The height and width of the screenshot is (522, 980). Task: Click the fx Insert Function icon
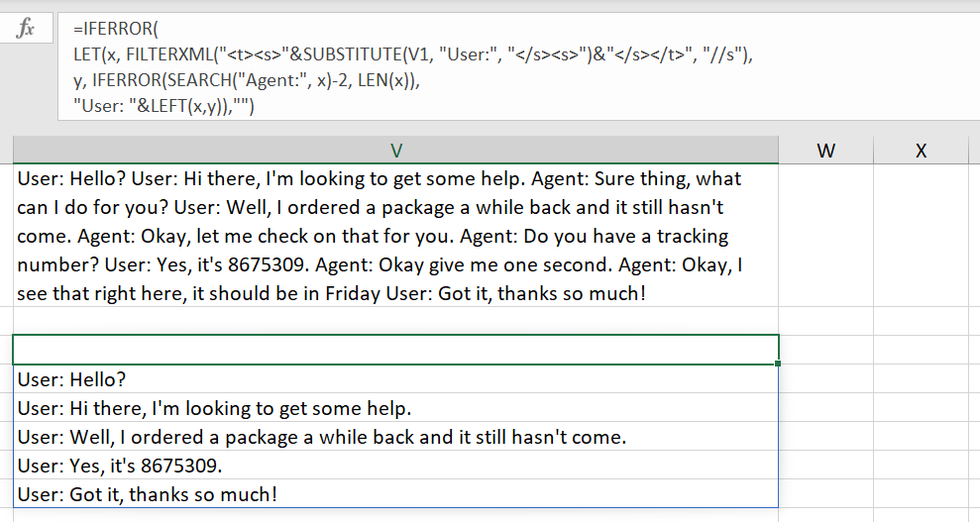[x=26, y=28]
